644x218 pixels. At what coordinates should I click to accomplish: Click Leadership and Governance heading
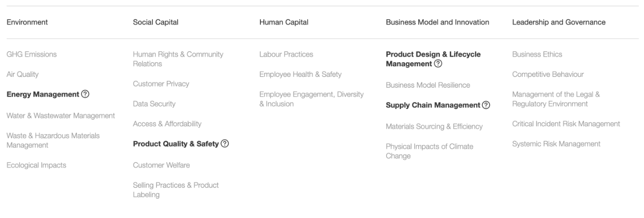pyautogui.click(x=559, y=22)
